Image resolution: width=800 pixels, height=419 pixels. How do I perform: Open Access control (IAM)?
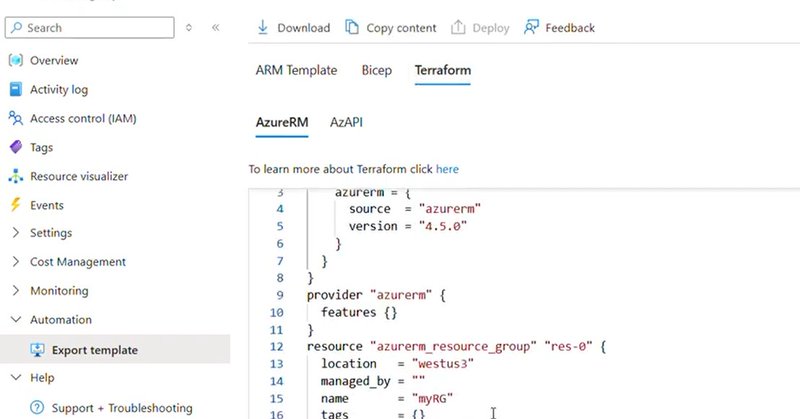click(x=83, y=118)
